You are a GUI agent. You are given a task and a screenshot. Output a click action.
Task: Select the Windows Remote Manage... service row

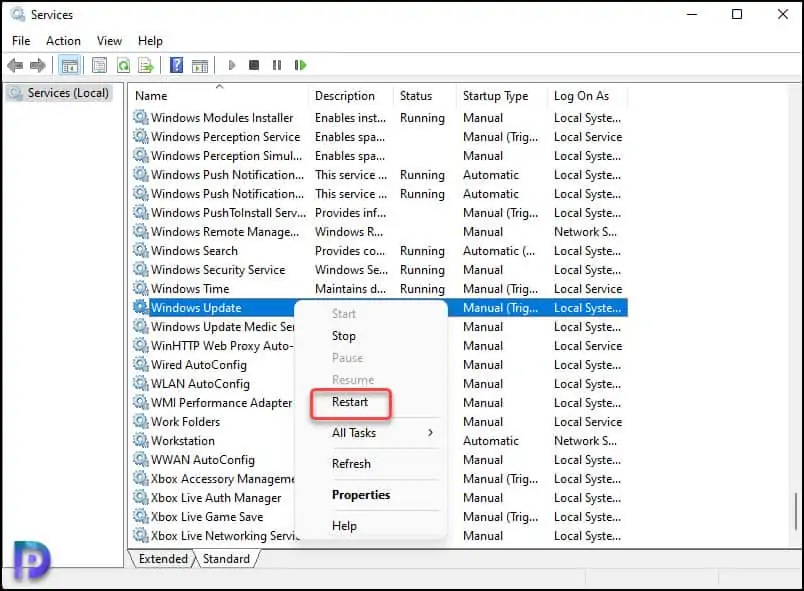(x=379, y=232)
